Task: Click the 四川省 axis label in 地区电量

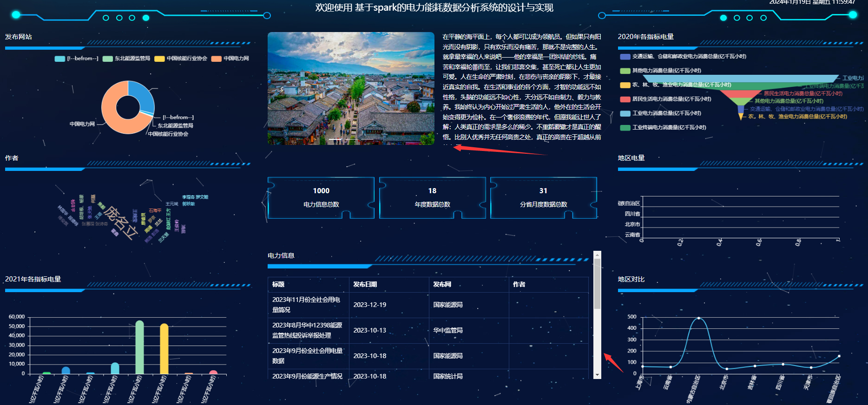Action: coord(632,214)
